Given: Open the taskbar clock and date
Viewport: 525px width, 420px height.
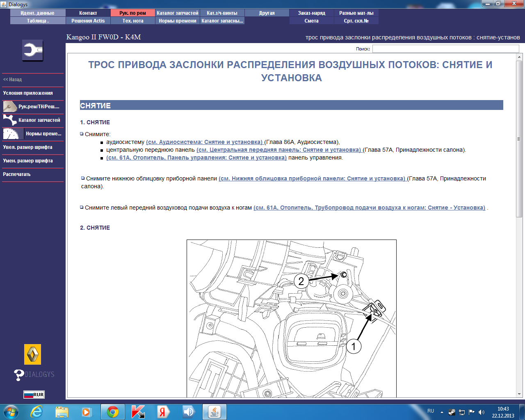Looking at the screenshot, I should pos(503,412).
